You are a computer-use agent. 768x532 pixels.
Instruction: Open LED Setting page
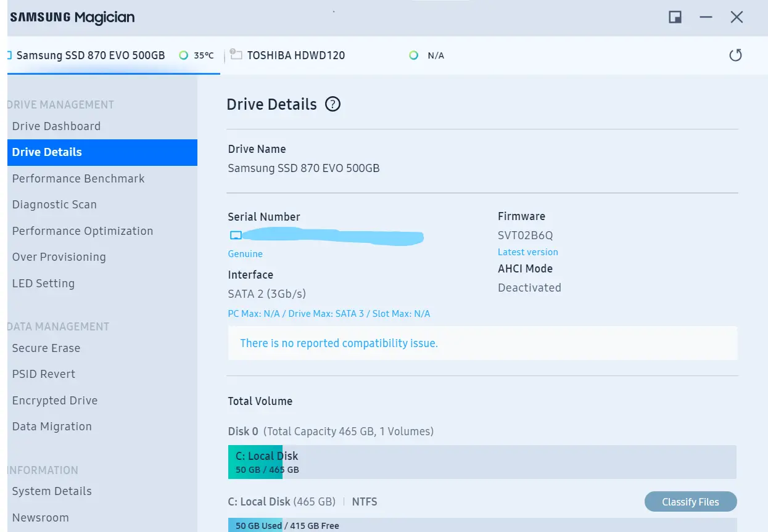click(x=102, y=284)
